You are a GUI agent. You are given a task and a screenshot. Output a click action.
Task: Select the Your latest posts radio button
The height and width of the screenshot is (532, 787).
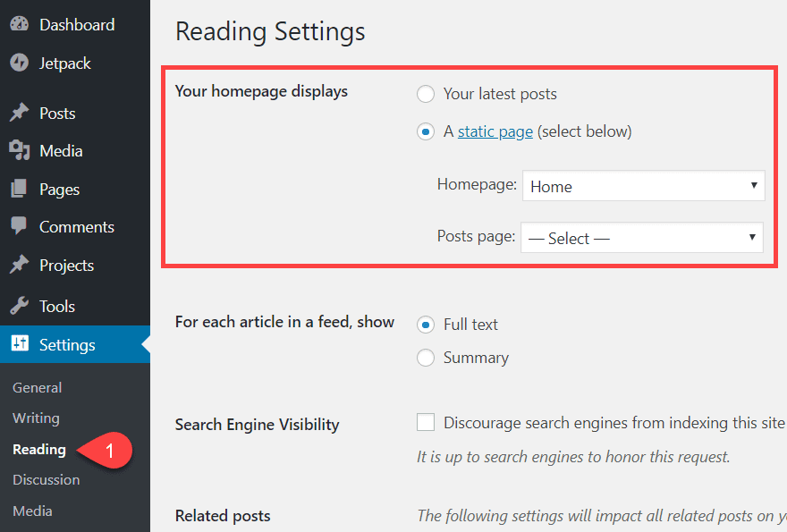point(426,93)
